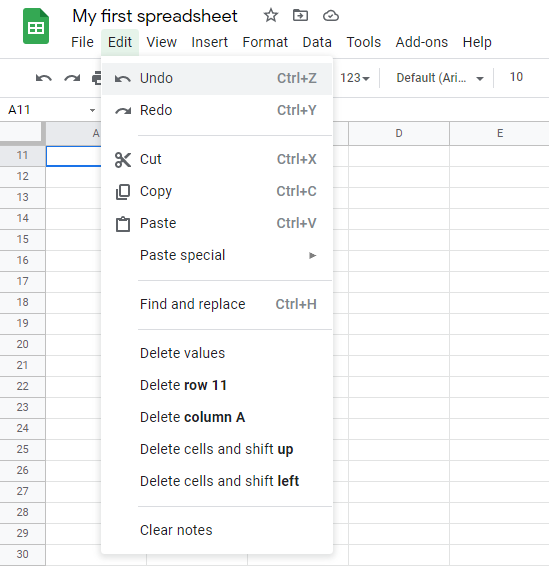The height and width of the screenshot is (566, 549).
Task: Star the spreadsheet with the star icon
Action: (x=271, y=16)
